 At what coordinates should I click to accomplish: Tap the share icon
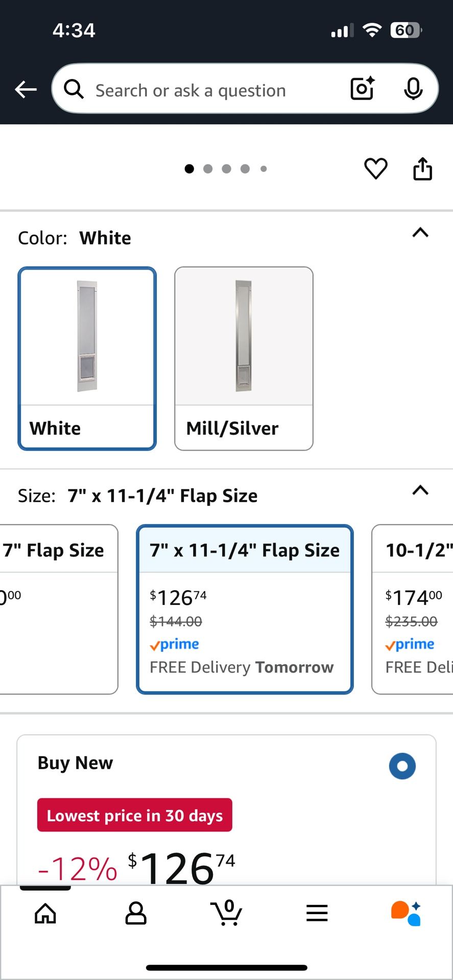pyautogui.click(x=422, y=169)
